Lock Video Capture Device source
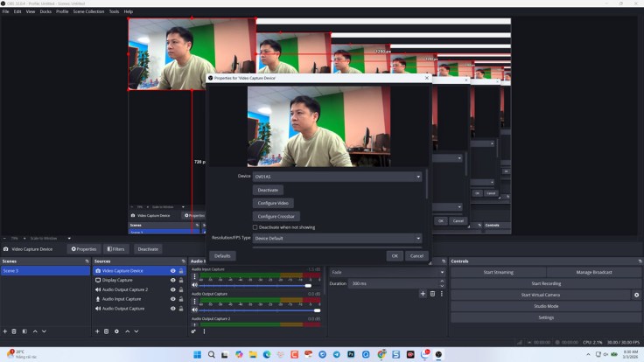Image resolution: width=644 pixels, height=362 pixels. (181, 271)
